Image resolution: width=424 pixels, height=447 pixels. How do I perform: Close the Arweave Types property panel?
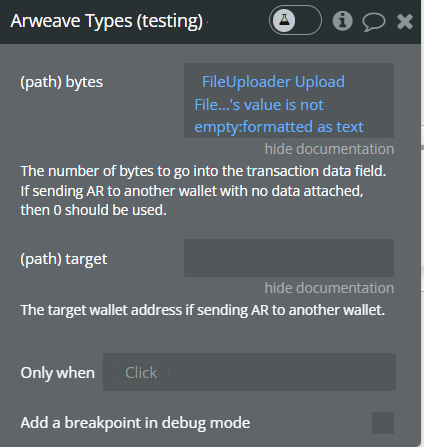(405, 22)
